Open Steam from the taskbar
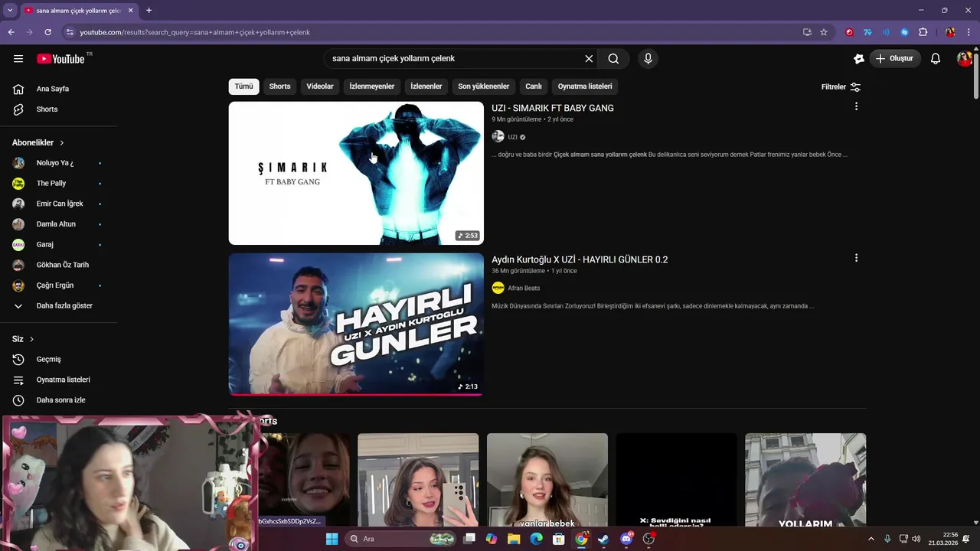Viewport: 980px width, 551px height. [603, 539]
